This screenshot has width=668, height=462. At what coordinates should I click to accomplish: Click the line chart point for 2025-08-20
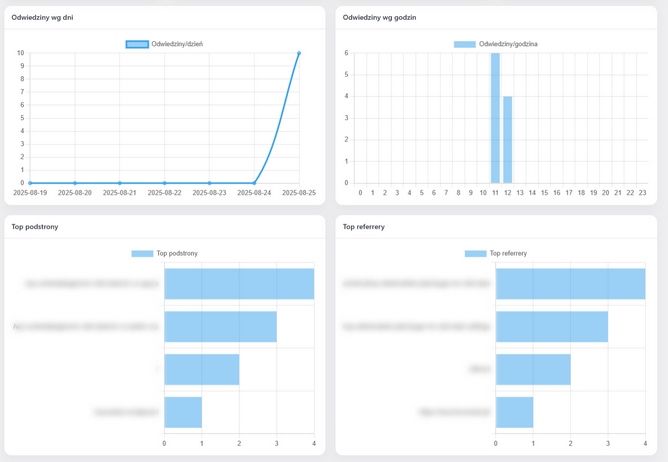75,183
